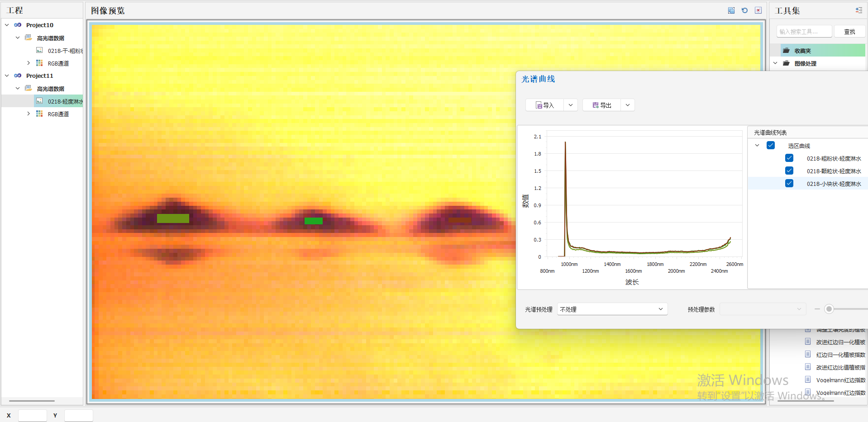The width and height of the screenshot is (868, 422).
Task: Click brown ROI rectangle on right sample
Action: click(460, 220)
